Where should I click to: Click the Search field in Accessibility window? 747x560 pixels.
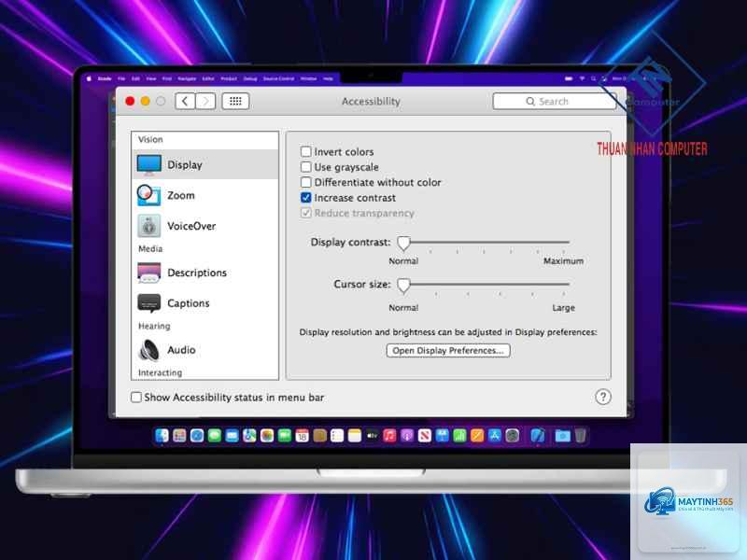coord(555,101)
